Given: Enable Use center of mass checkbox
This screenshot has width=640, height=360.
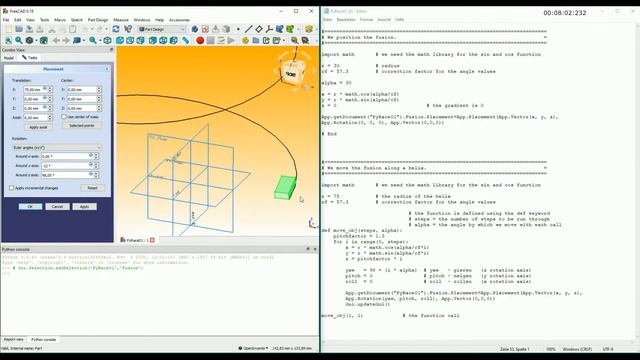Looking at the screenshot, I should tap(64, 117).
